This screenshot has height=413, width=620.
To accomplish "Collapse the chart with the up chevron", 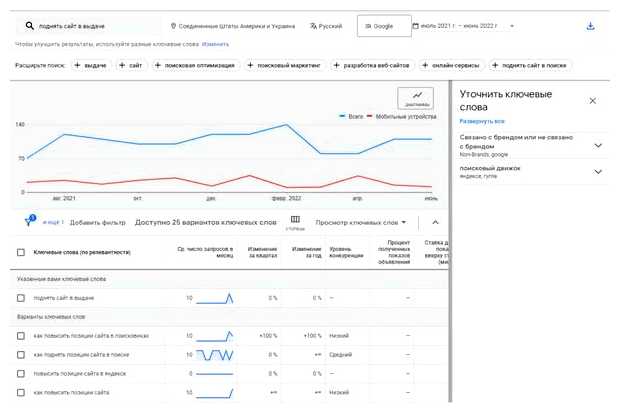I will pos(435,222).
